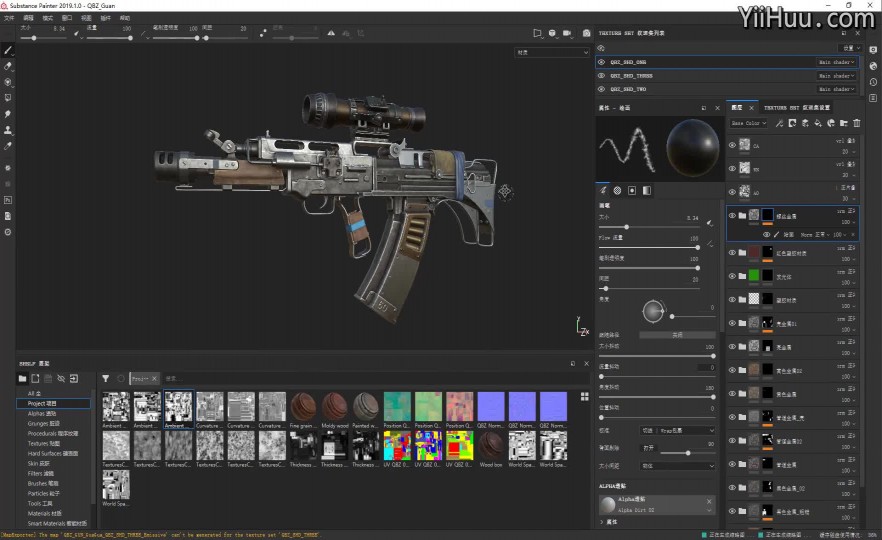Open the Base Color channel dropdown

pos(749,123)
